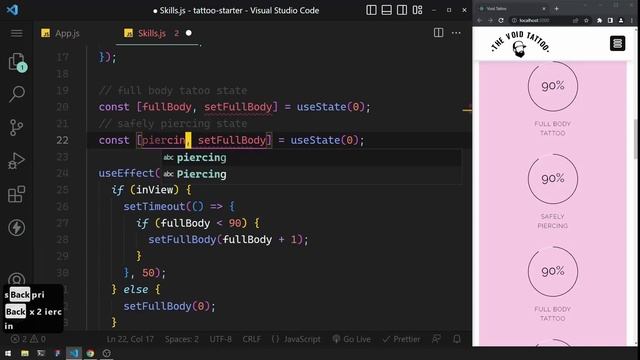
Task: Start the server with 'Go Live'
Action: click(x=351, y=339)
